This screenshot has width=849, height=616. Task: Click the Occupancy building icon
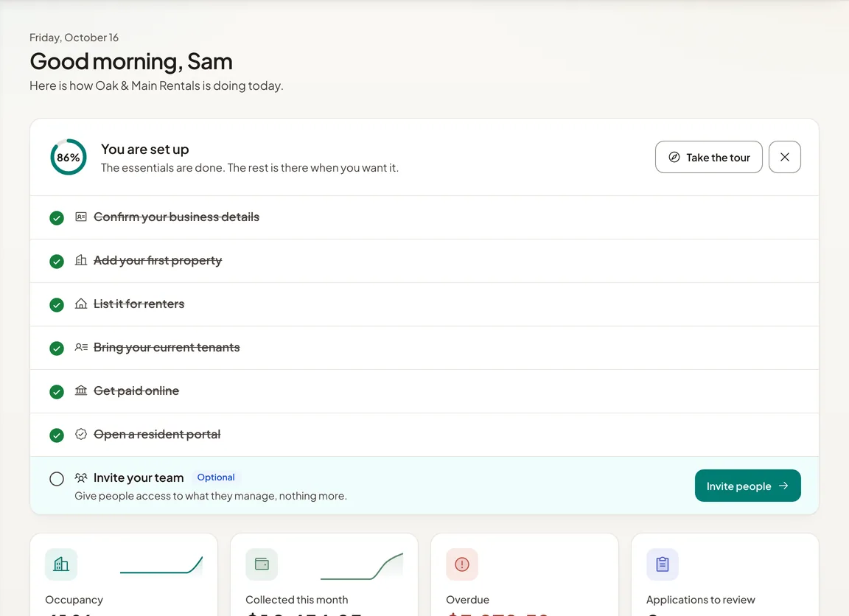[61, 564]
